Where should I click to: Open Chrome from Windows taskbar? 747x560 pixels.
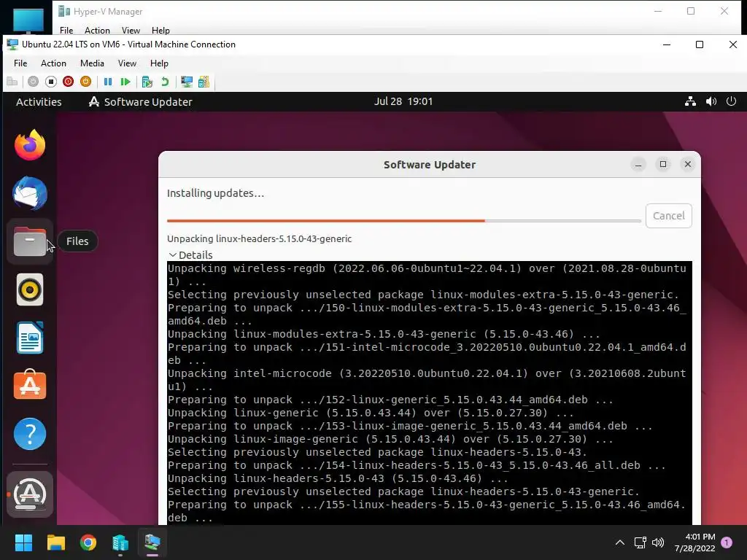(88, 542)
